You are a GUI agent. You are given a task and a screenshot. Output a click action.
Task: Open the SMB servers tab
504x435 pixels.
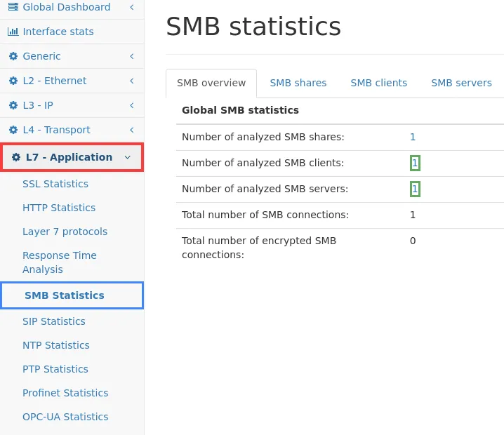[x=461, y=83]
